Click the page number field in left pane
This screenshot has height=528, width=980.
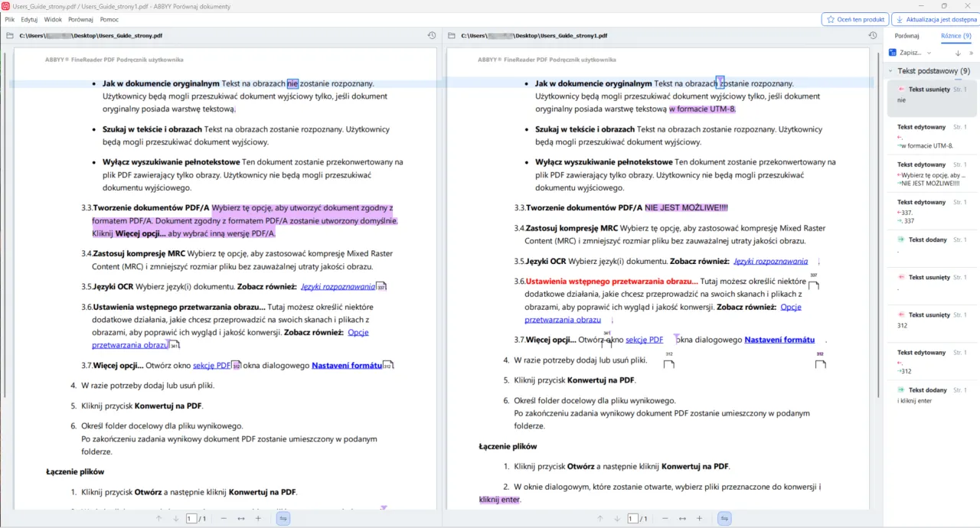click(x=191, y=519)
